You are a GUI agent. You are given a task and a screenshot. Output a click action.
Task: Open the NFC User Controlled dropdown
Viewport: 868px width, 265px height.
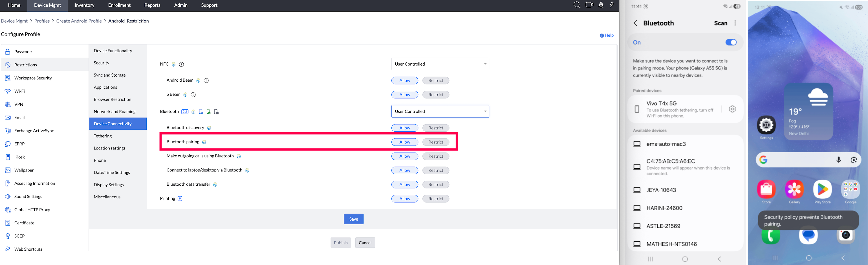click(x=440, y=64)
